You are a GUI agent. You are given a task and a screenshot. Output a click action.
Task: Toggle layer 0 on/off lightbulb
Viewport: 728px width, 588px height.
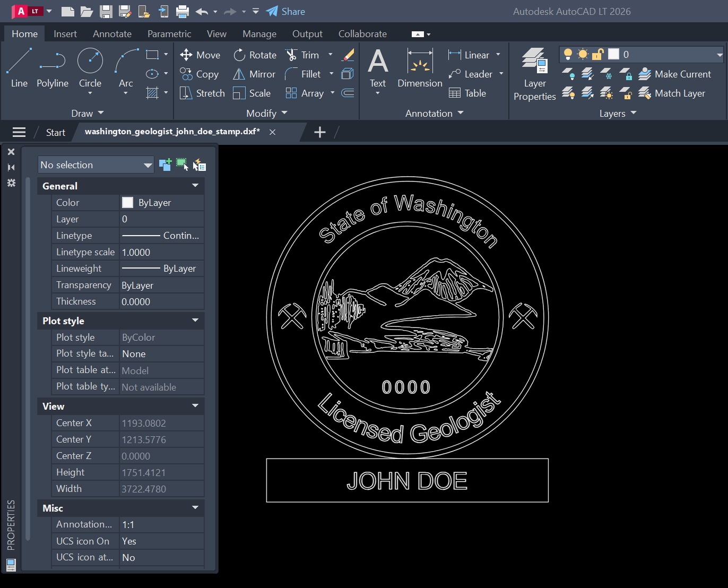click(x=568, y=54)
